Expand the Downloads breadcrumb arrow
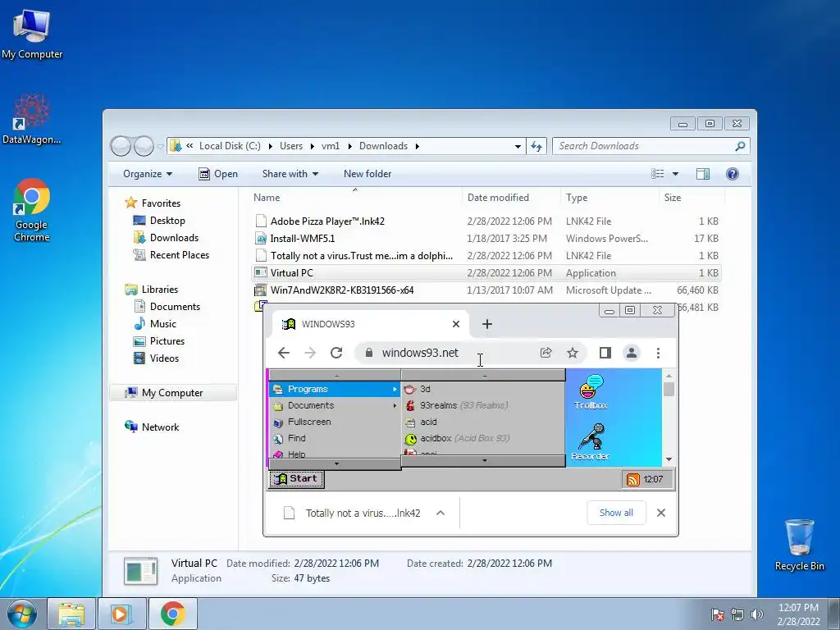Viewport: 840px width, 630px height. click(417, 146)
